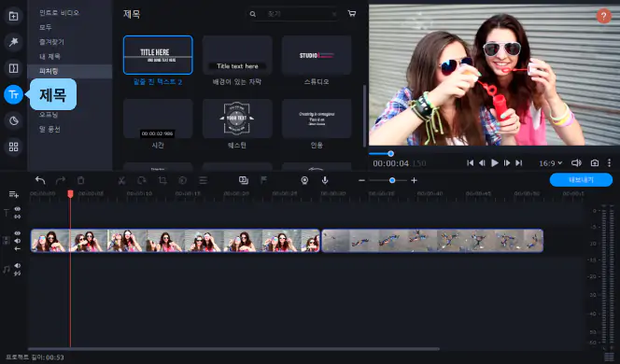Screen dimensions: 620x364
Task: Mute the video track speaker
Action: pos(18,241)
